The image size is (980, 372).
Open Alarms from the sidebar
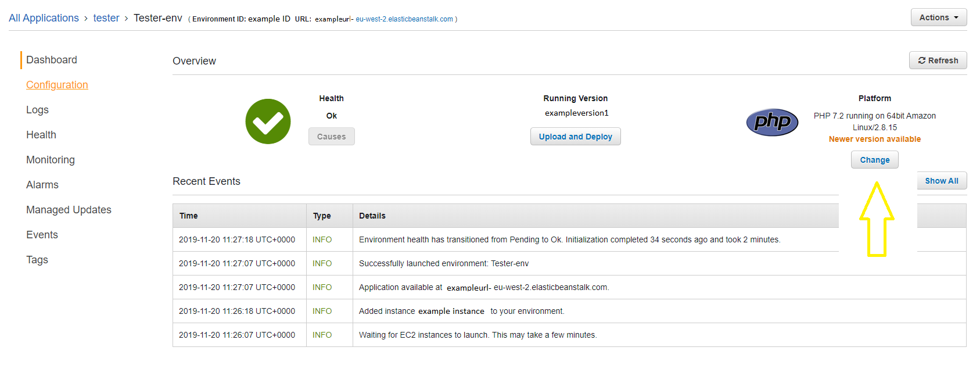pyautogui.click(x=42, y=185)
